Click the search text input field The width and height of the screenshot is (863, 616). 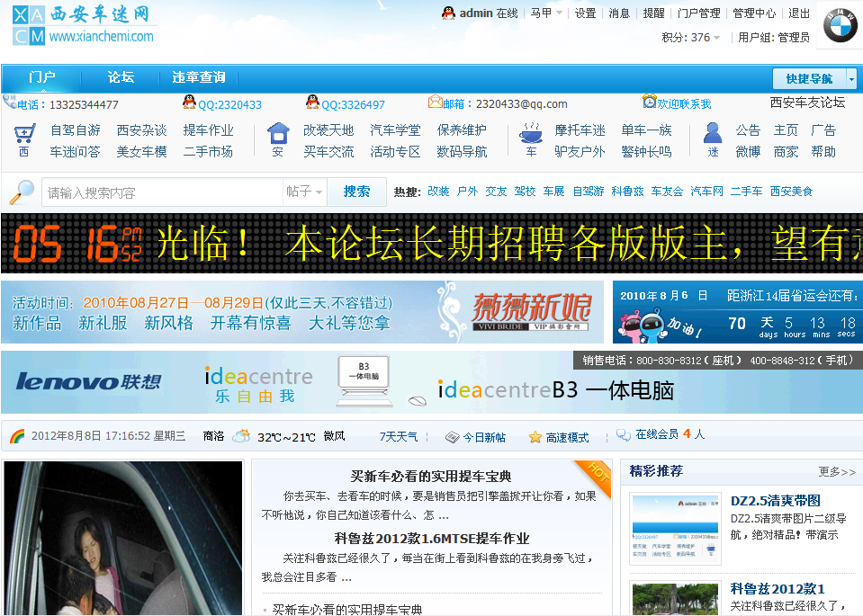[162, 192]
